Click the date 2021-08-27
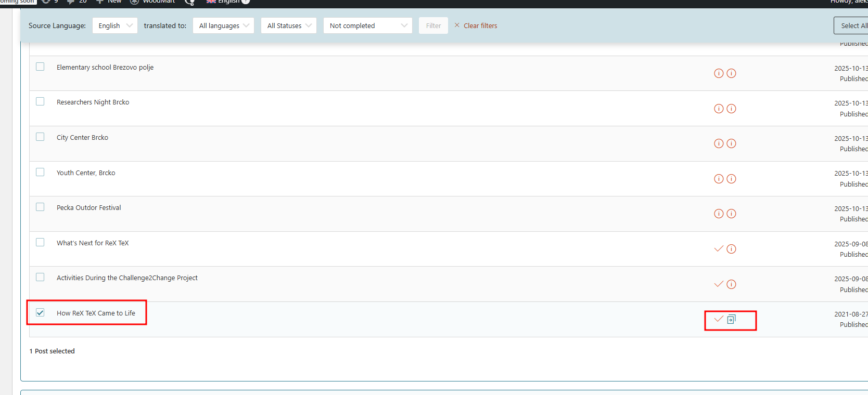Viewport: 868px width, 395px height. click(x=851, y=314)
